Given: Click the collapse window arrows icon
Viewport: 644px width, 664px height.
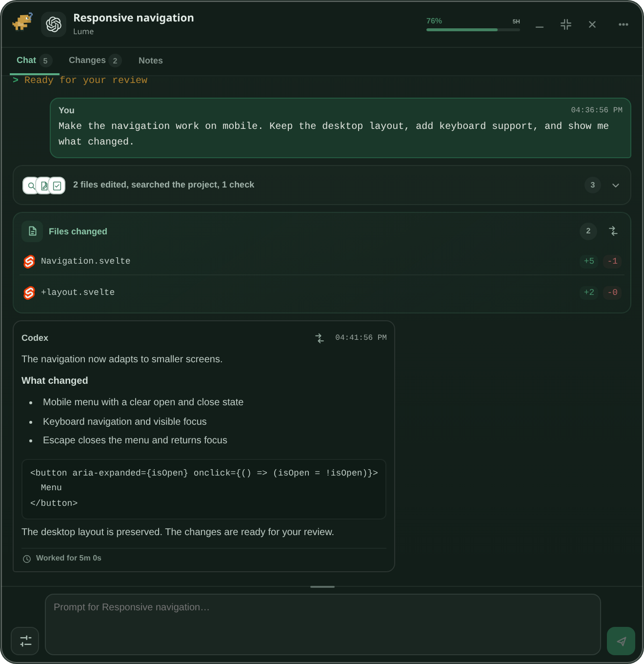Looking at the screenshot, I should click(x=566, y=24).
